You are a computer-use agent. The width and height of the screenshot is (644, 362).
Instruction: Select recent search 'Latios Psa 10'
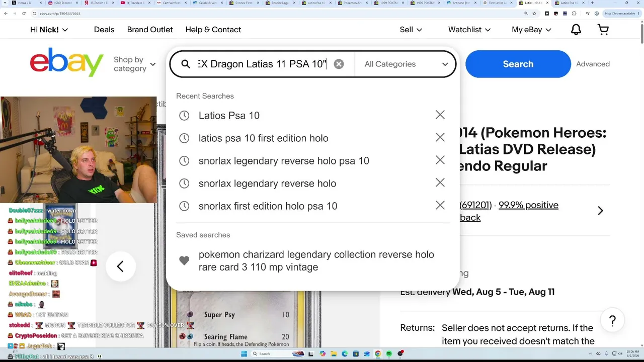coord(229,115)
